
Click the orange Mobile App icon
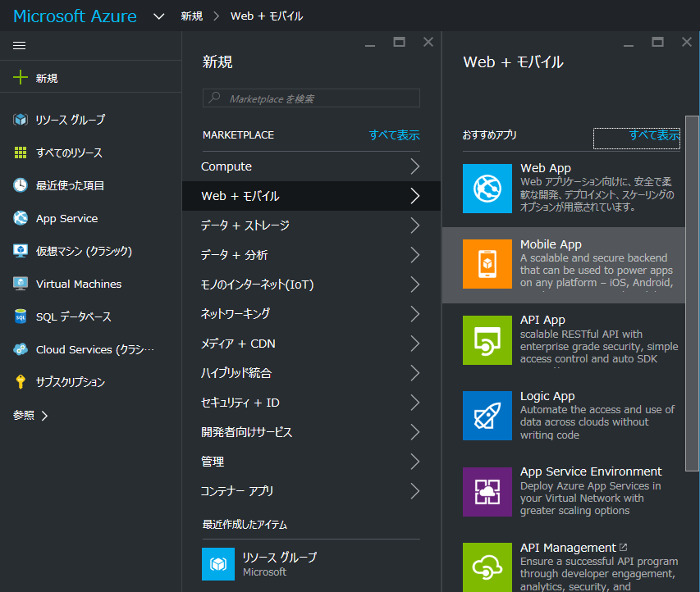click(x=487, y=264)
